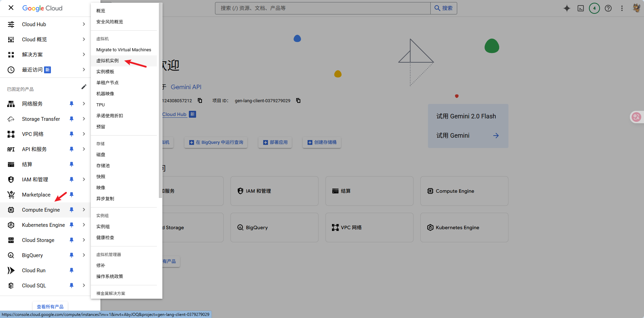Select 快照 submenu entry

coord(124,177)
